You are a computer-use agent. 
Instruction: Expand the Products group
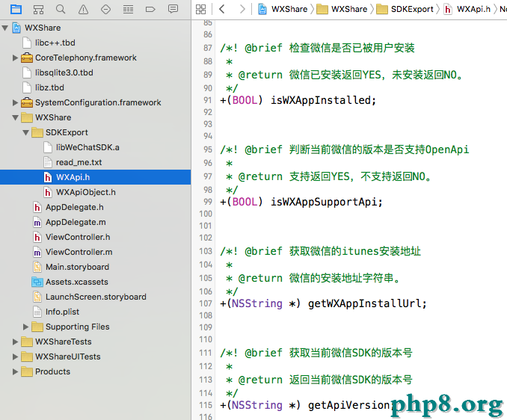15,371
